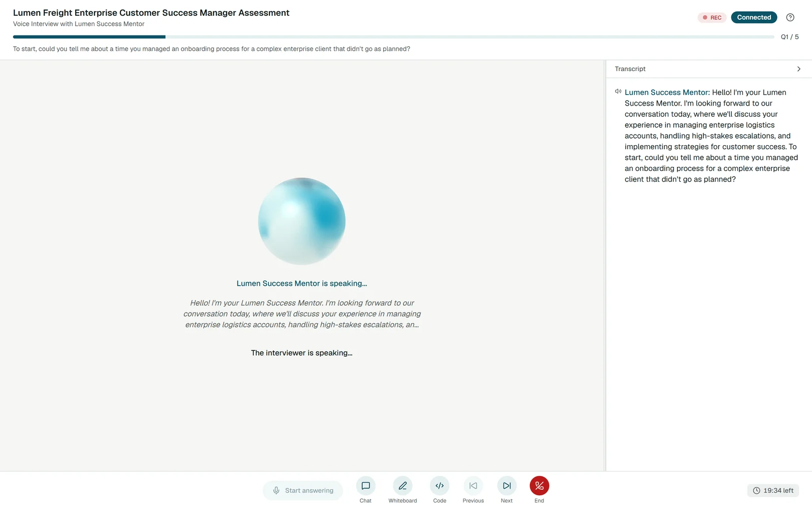Skip to Next question

pyautogui.click(x=506, y=486)
